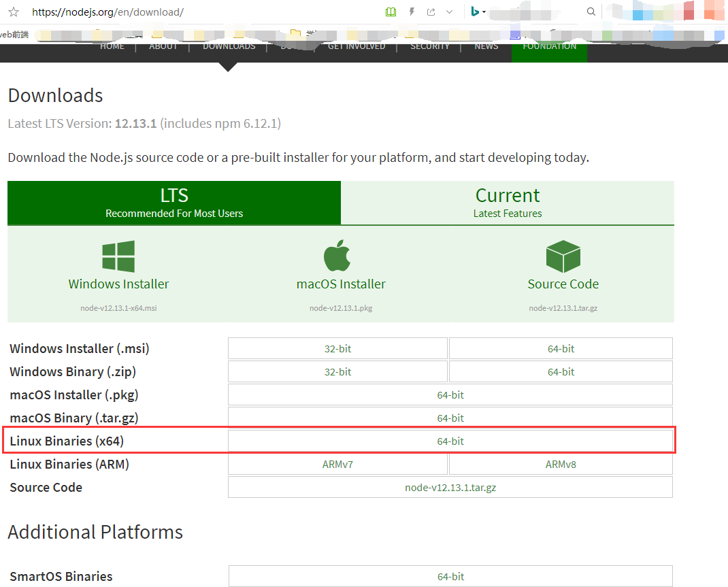This screenshot has width=728, height=587.
Task: Open the Bing search engine selector
Action: [x=478, y=12]
